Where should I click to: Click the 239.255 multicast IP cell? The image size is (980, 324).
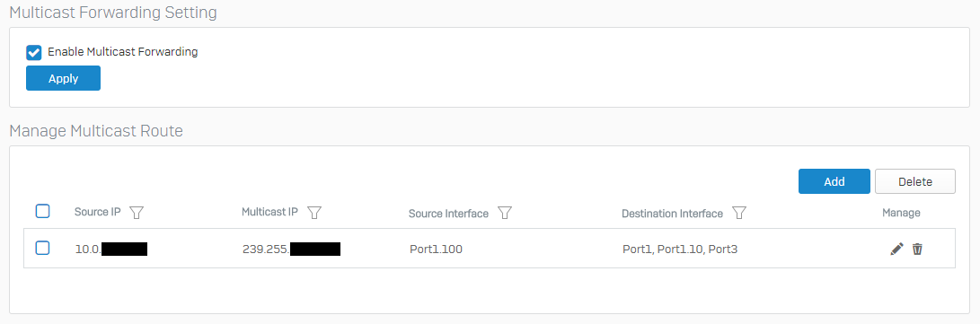(291, 250)
